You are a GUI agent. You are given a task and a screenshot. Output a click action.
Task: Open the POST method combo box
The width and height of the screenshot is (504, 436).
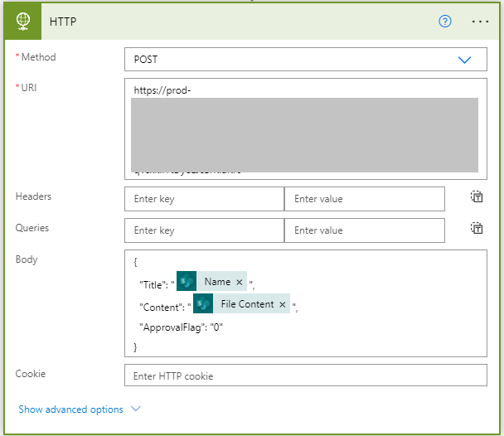306,60
